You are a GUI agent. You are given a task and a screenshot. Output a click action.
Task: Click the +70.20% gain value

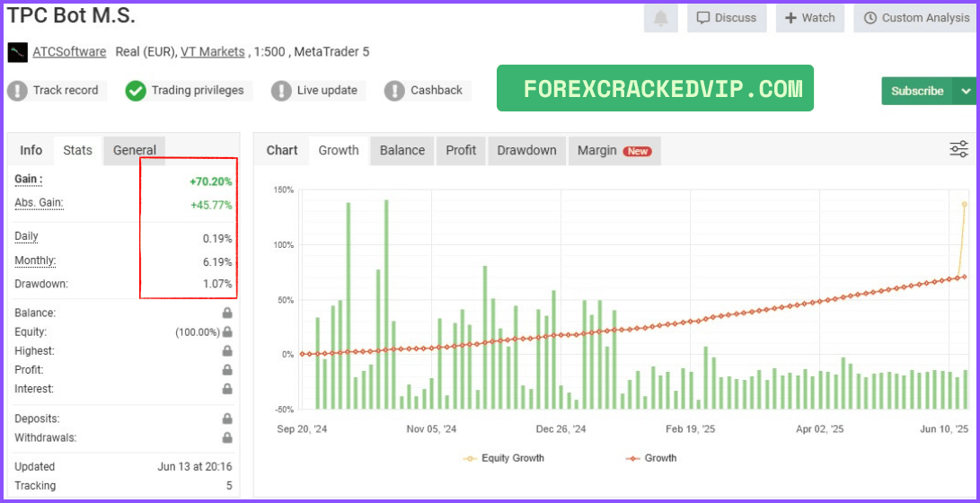coord(210,181)
